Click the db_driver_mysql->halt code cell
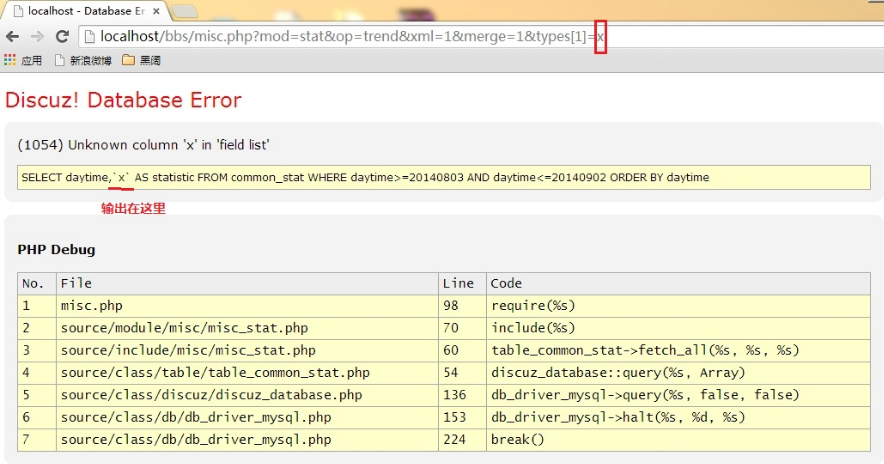The width and height of the screenshot is (884, 464). click(x=678, y=417)
